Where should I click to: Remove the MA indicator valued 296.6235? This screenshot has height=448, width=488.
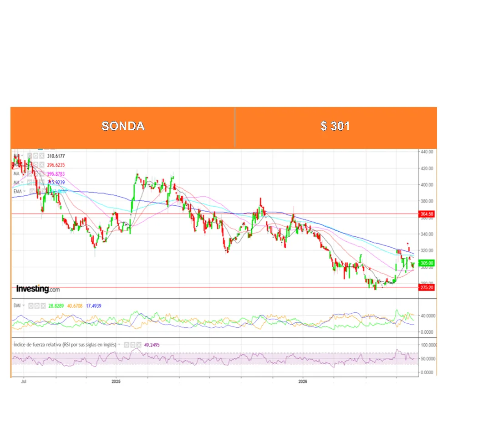tap(42, 164)
